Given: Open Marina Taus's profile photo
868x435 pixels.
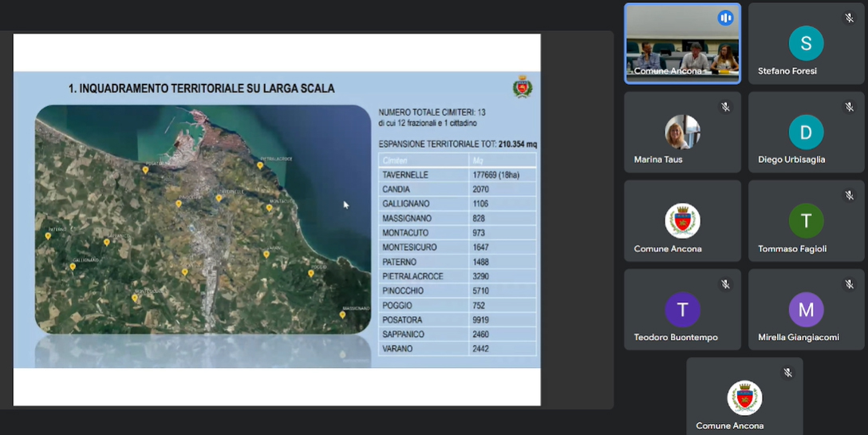Looking at the screenshot, I should coord(682,132).
